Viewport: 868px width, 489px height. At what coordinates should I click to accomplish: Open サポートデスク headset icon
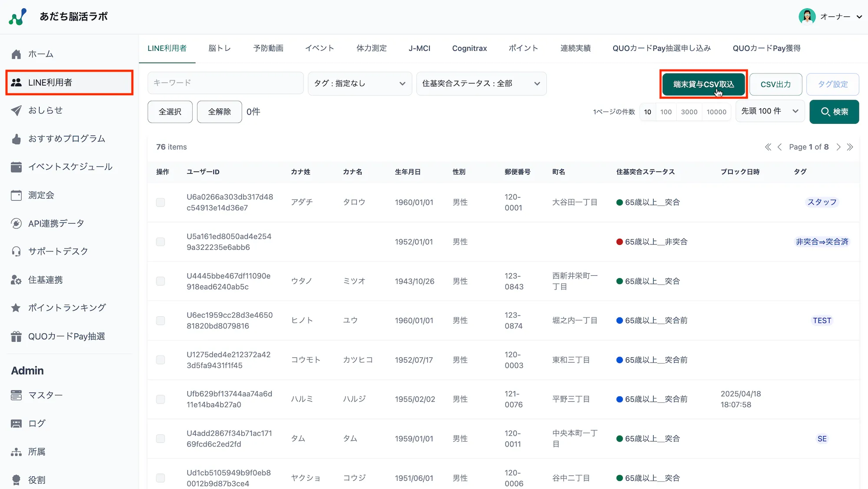(x=16, y=251)
